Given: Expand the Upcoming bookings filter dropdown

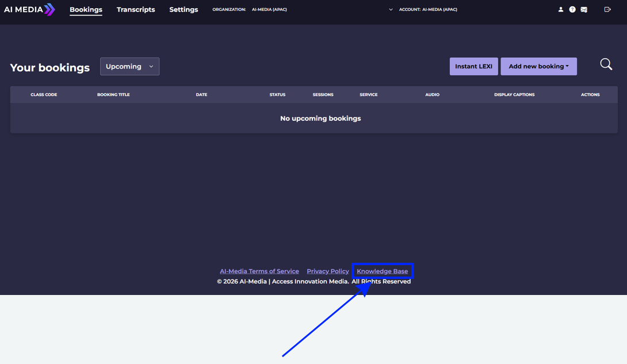Looking at the screenshot, I should (129, 66).
